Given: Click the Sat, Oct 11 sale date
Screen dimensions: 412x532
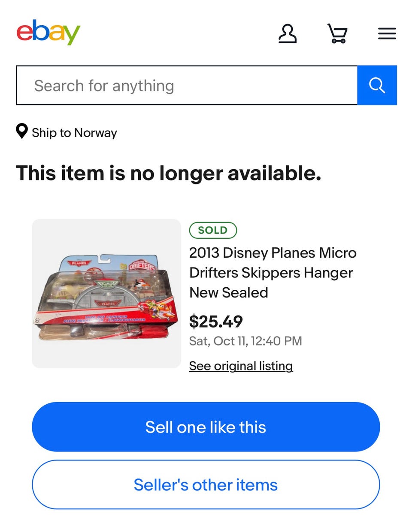Looking at the screenshot, I should pos(245,341).
